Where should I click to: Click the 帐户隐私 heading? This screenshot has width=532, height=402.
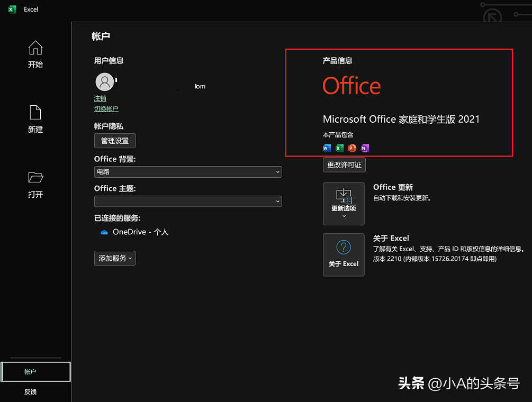[109, 126]
